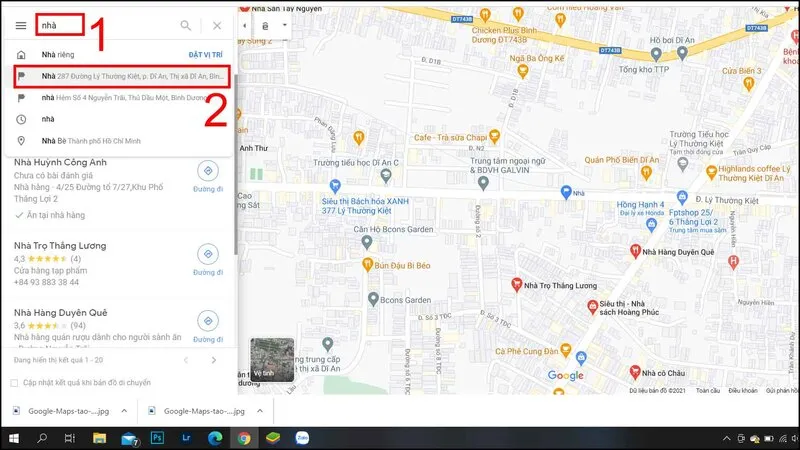Choose suggestion 'Nhà 287 Đường Lý Thường Kiệt'
800x450 pixels.
click(x=122, y=76)
